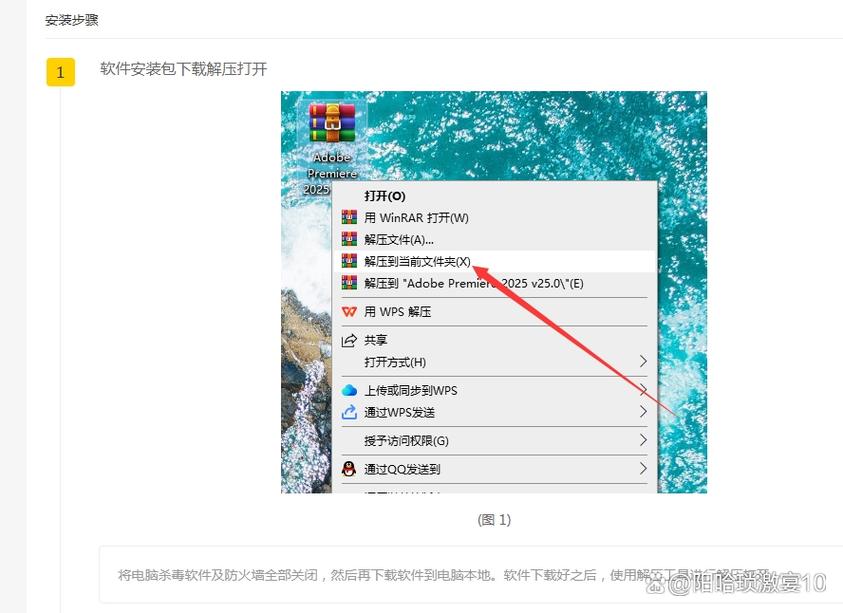Expand the arrow next to 上传或同步到WPS
The image size is (843, 613).
[643, 390]
